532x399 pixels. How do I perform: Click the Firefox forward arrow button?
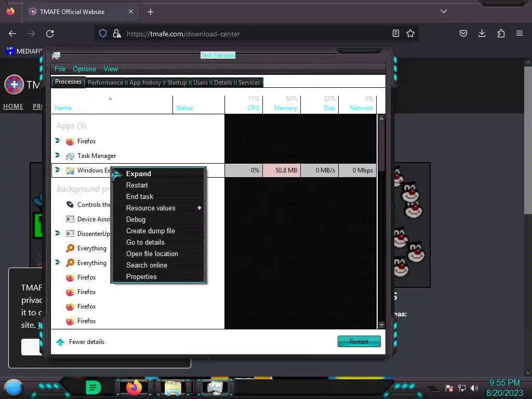pyautogui.click(x=31, y=34)
